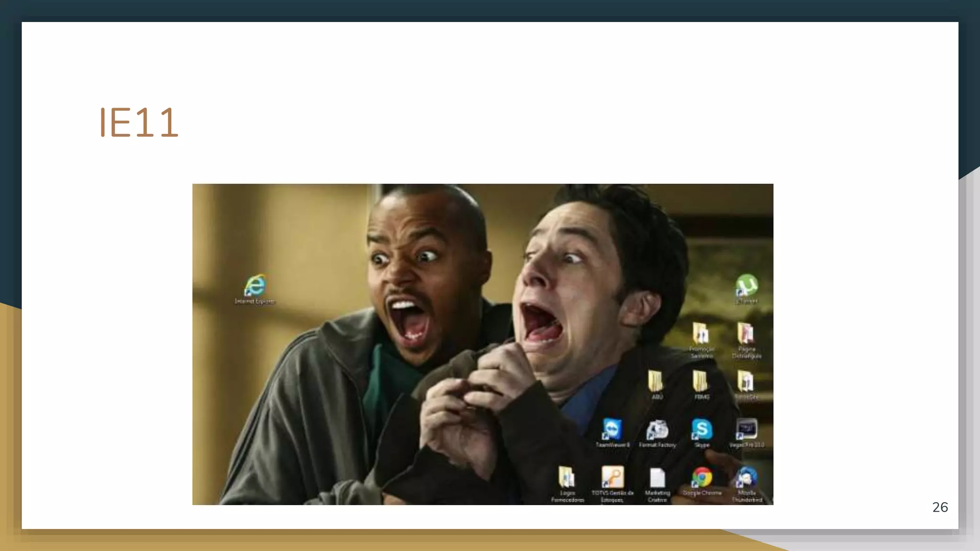
Task: Open the uTorrent desktop shortcut
Action: click(x=746, y=286)
